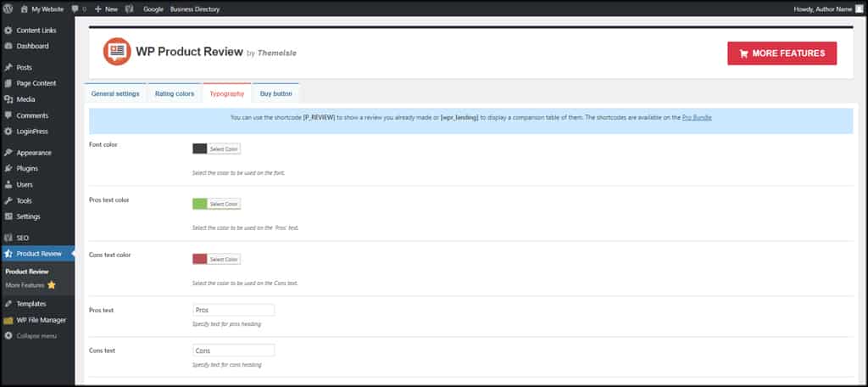Viewport: 868px width, 387px height.
Task: Click Content Links gear icon
Action: click(x=8, y=31)
